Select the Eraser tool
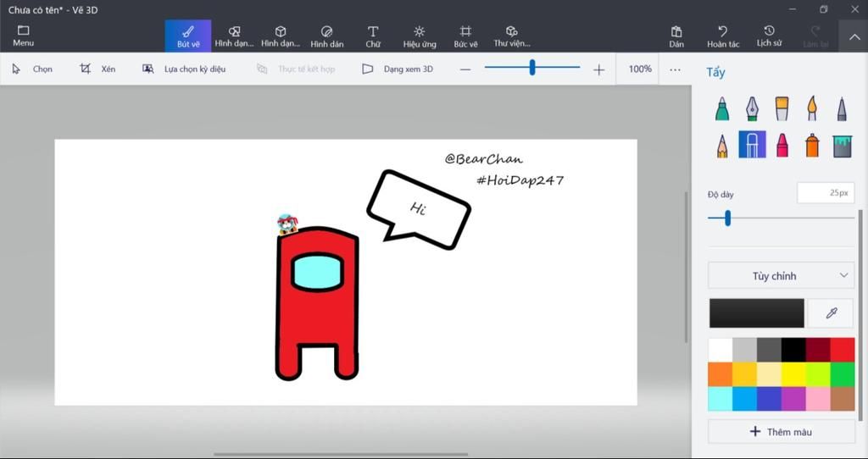The image size is (868, 459). [753, 145]
